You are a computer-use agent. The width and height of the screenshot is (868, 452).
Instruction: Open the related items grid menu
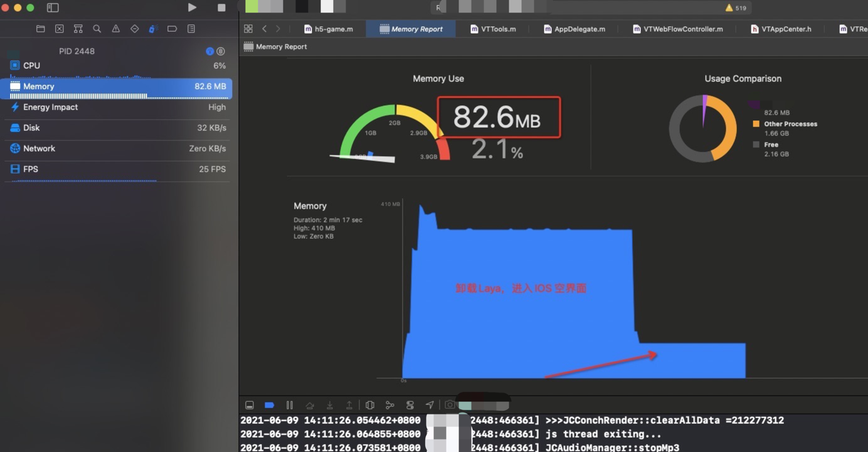(x=248, y=29)
